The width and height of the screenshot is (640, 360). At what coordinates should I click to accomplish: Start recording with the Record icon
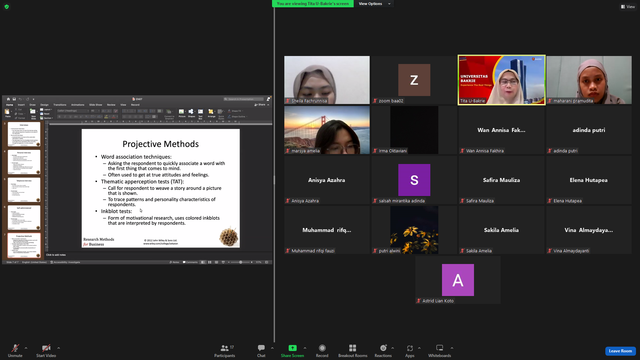[322, 348]
